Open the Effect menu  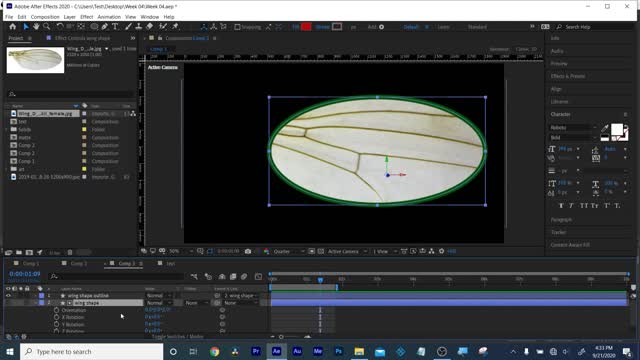click(87, 17)
